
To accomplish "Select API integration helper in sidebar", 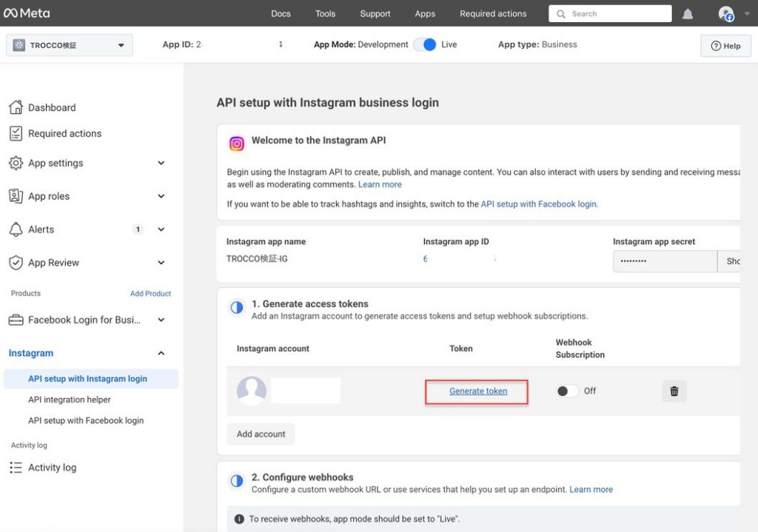I will 70,400.
